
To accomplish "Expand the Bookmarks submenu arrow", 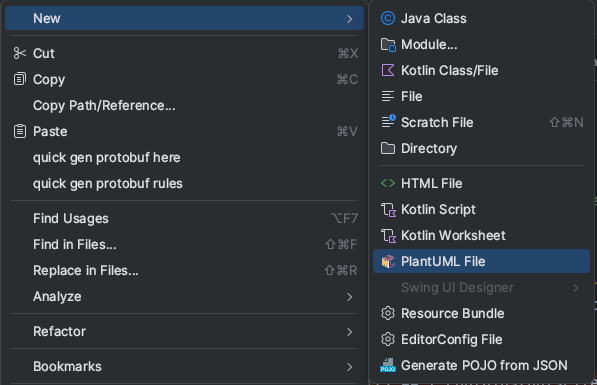I will (350, 367).
